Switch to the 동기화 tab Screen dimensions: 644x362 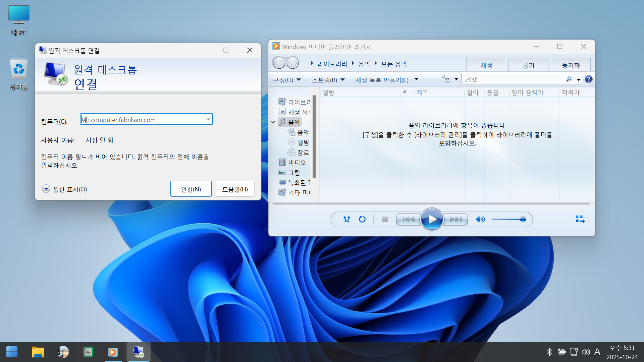click(571, 65)
